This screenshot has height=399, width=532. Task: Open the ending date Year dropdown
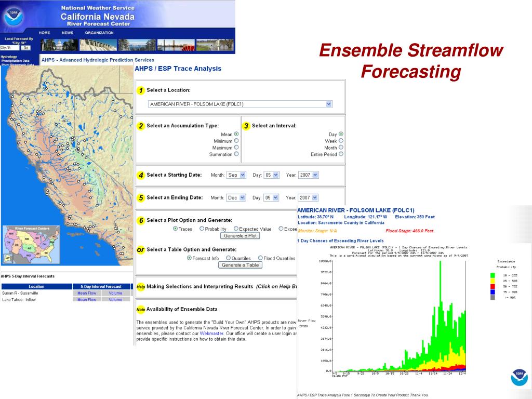308,197
